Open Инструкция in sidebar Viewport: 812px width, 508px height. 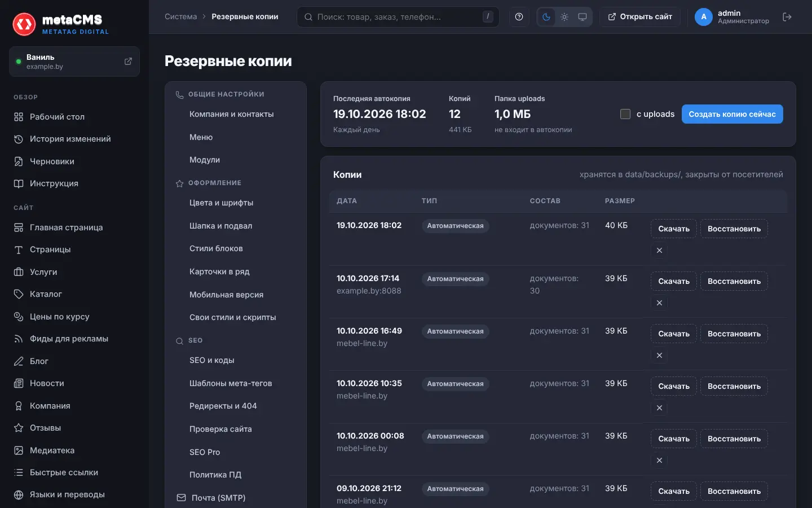point(74,183)
